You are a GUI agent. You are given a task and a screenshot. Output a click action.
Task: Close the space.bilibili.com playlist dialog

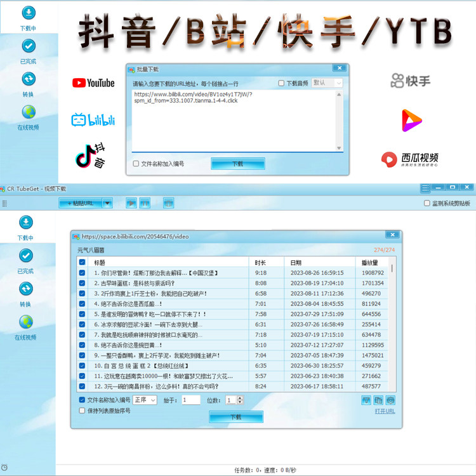[392, 235]
